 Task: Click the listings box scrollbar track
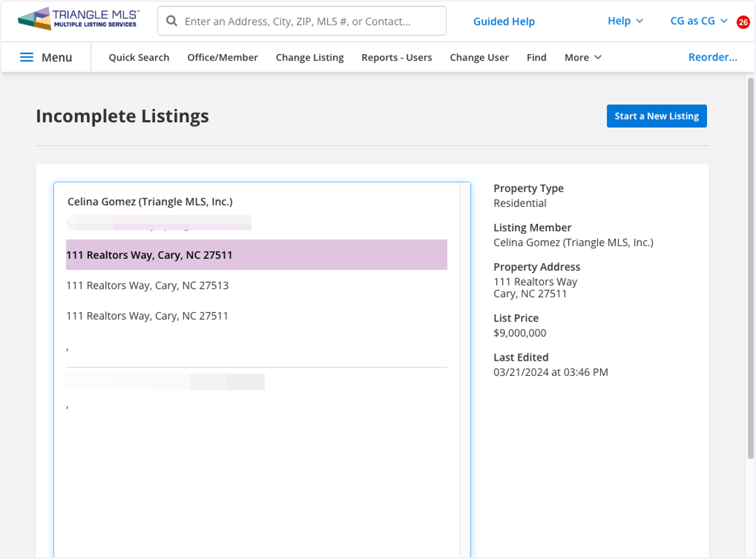pos(465,369)
